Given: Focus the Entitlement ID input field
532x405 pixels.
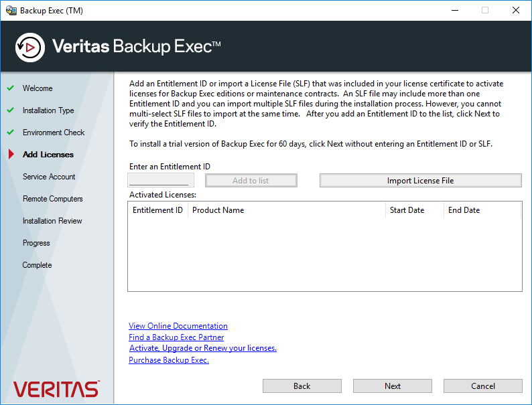Looking at the screenshot, I should pos(161,180).
